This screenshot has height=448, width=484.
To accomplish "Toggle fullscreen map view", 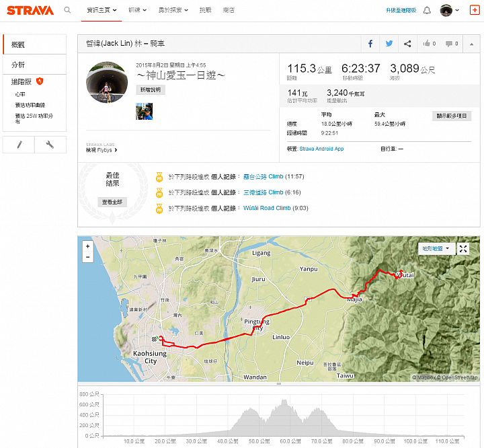I will [463, 249].
